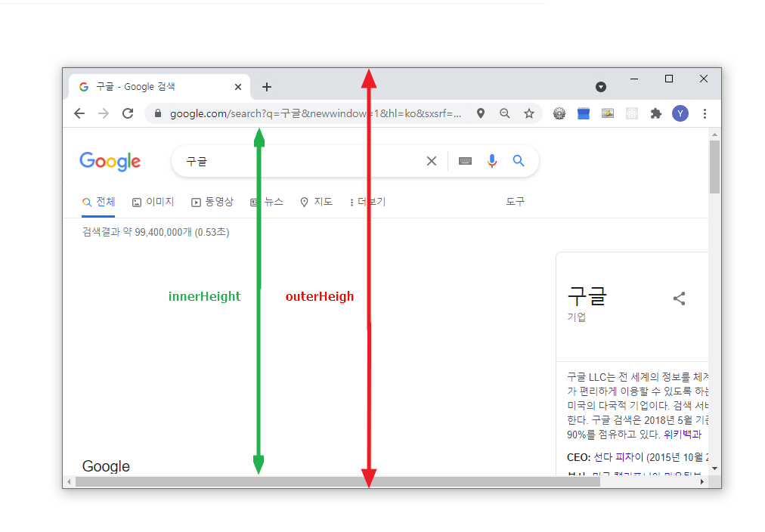765x532 pixels.
Task: Bookmark this page with the star icon
Action: 529,113
